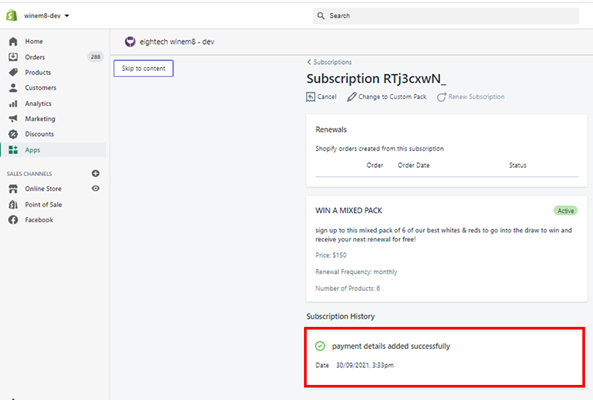Open Point of Sale channel
The height and width of the screenshot is (400, 593).
tap(43, 205)
